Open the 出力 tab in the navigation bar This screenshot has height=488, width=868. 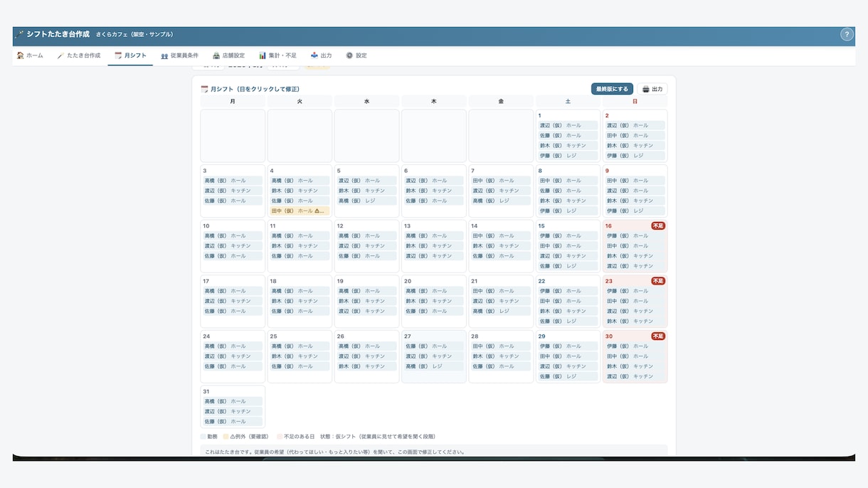(322, 55)
